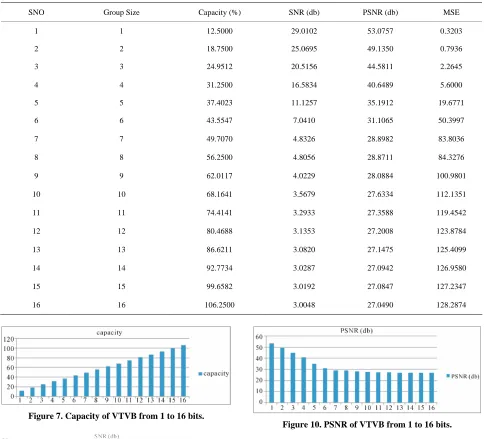Screen dimensions: 484x439
Task: Click MSE value 100.9801
Action: pos(451,176)
